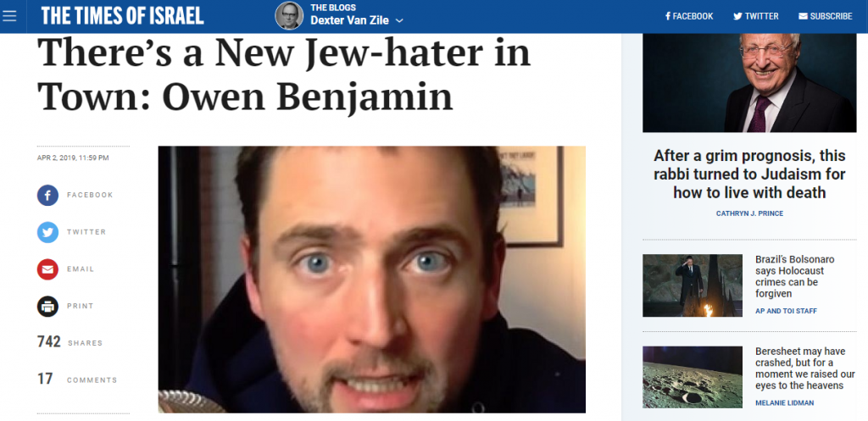Image resolution: width=868 pixels, height=421 pixels.
Task: Click Dexter Van Zile author avatar
Action: (x=289, y=15)
